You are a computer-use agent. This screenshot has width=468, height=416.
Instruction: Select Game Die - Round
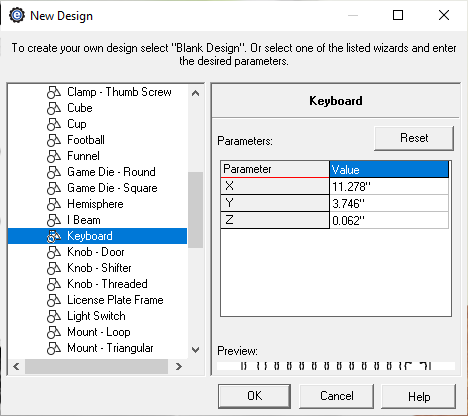point(111,172)
